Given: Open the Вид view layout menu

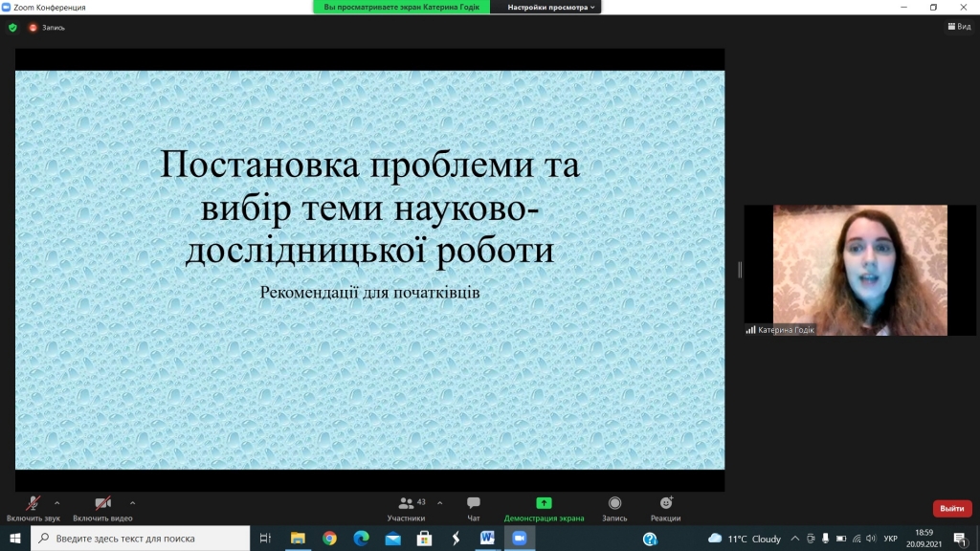Looking at the screenshot, I should pyautogui.click(x=958, y=27).
